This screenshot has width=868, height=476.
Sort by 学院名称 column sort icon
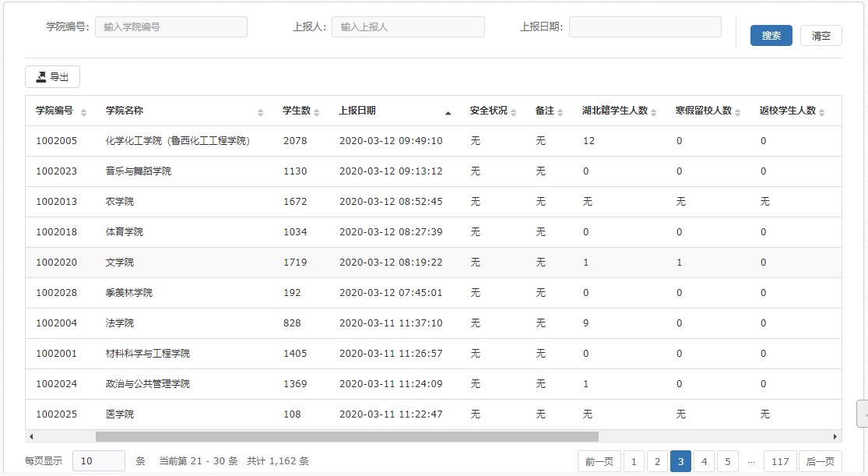[x=260, y=112]
